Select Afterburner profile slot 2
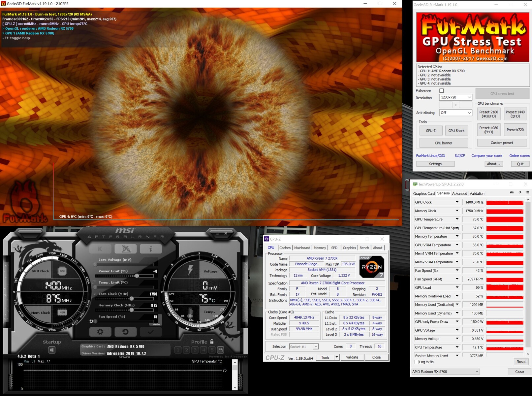532x396 pixels. (x=186, y=350)
